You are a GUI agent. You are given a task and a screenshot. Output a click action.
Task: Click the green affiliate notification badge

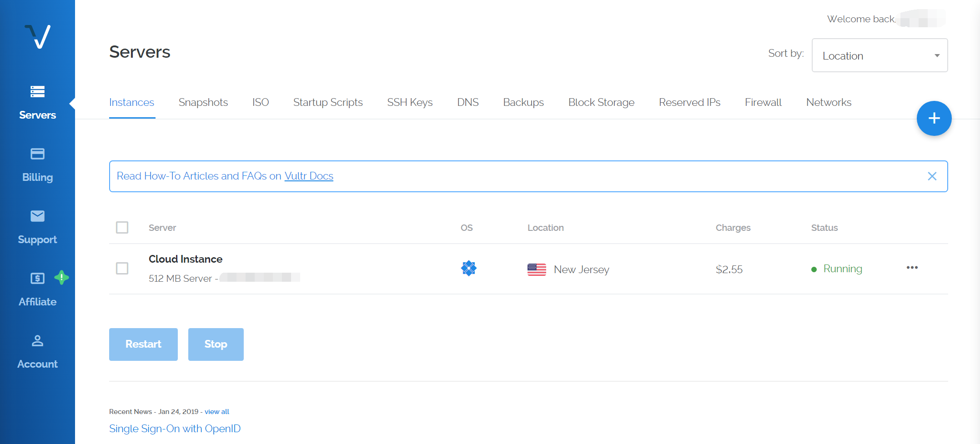point(61,277)
